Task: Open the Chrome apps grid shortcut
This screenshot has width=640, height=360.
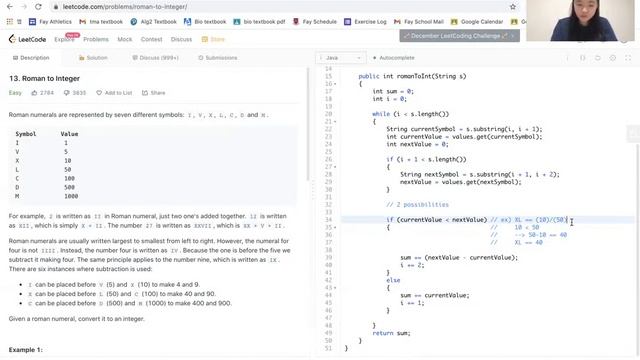Action: (9, 22)
